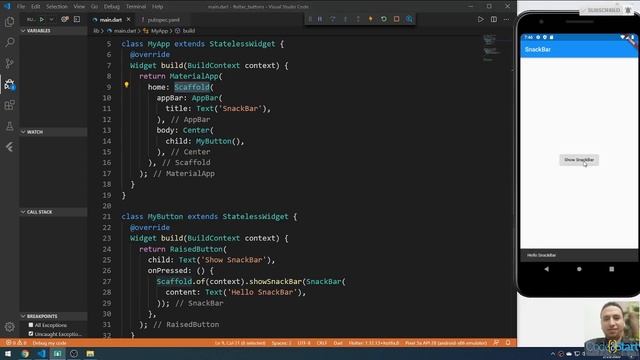Tap the emulator Home navigation button
The image size is (640, 360).
[x=579, y=269]
